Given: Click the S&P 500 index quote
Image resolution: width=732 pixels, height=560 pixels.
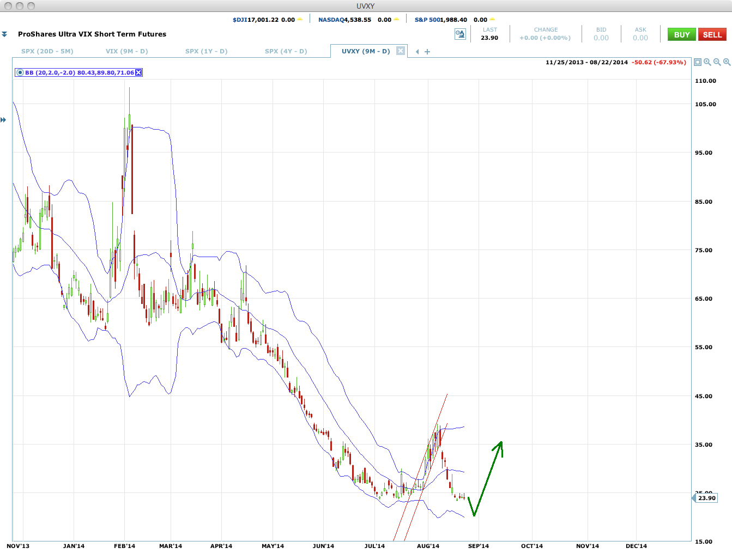Looking at the screenshot, I should coord(451,20).
